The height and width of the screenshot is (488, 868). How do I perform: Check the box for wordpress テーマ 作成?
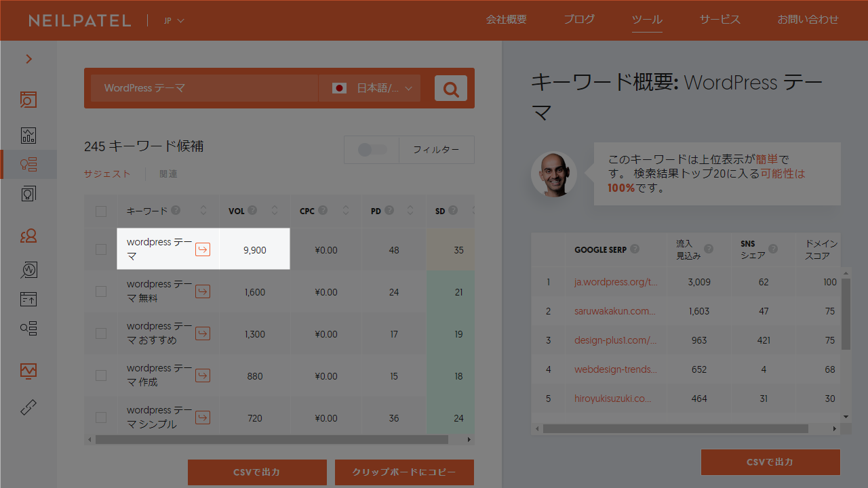coord(101,375)
